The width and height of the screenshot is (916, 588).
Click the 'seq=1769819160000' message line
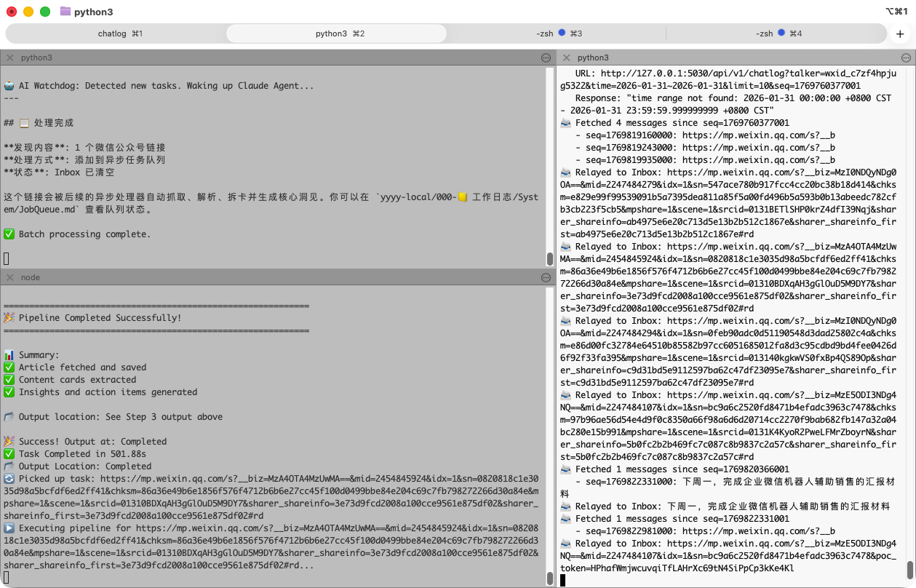coord(704,135)
